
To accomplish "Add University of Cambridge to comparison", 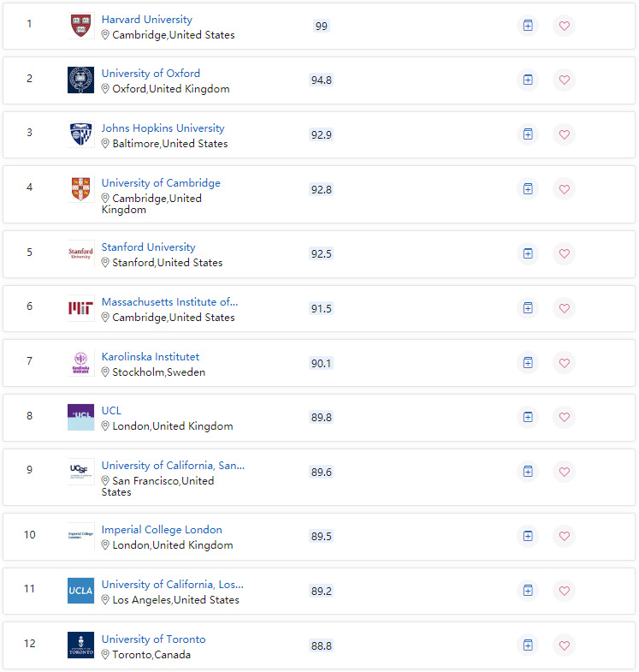I will (x=528, y=189).
